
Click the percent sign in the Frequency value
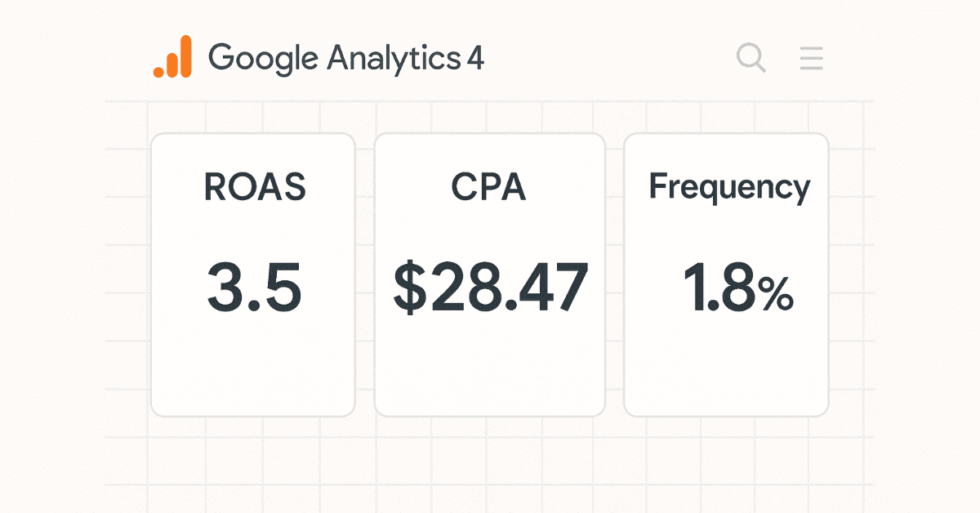[x=775, y=295]
